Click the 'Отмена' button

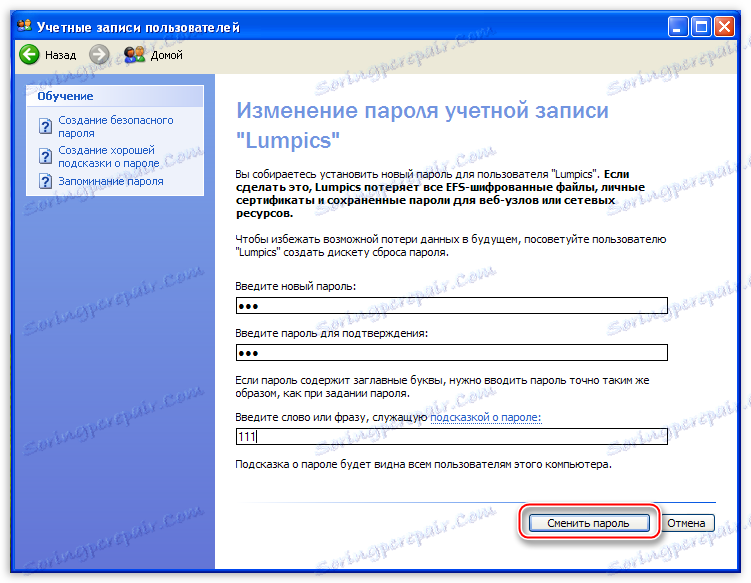coord(686,523)
